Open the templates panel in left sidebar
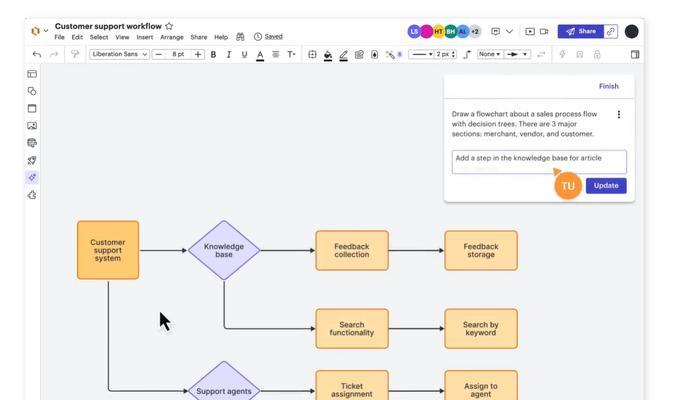 coord(32,74)
